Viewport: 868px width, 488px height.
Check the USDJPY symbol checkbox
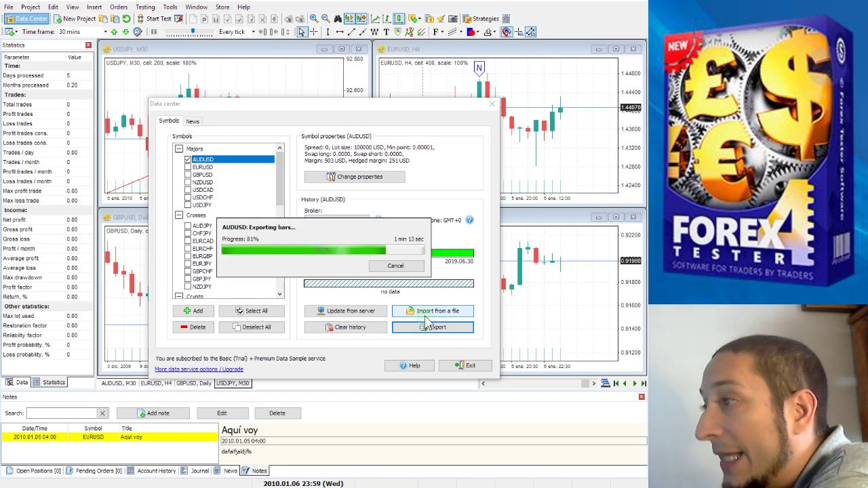pos(188,205)
